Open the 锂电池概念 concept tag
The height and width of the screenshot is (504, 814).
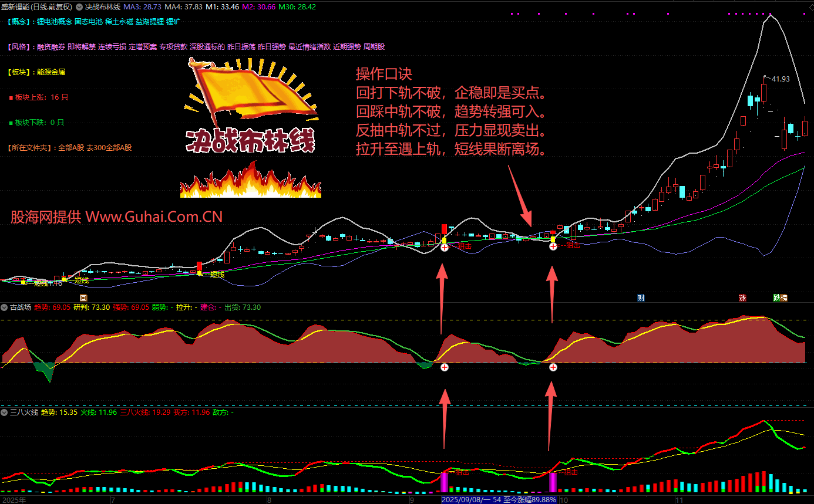55,22
